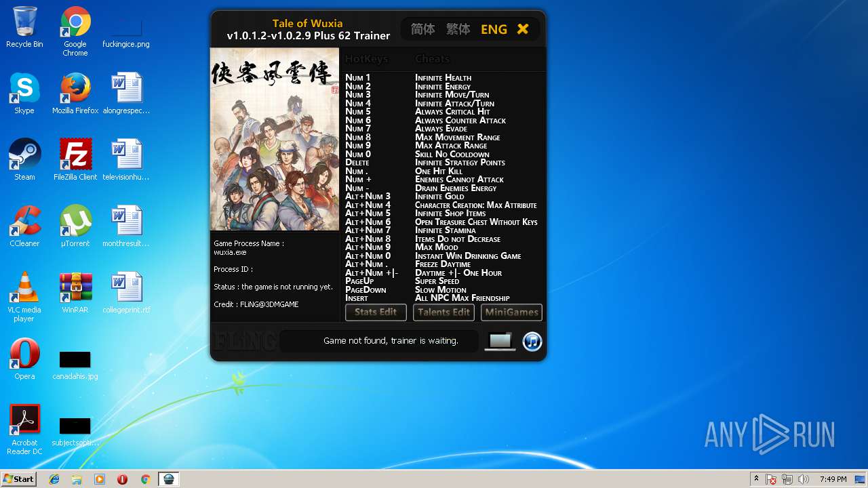Open Mozilla Firefox desktop shortcut
The image size is (868, 488).
(75, 94)
